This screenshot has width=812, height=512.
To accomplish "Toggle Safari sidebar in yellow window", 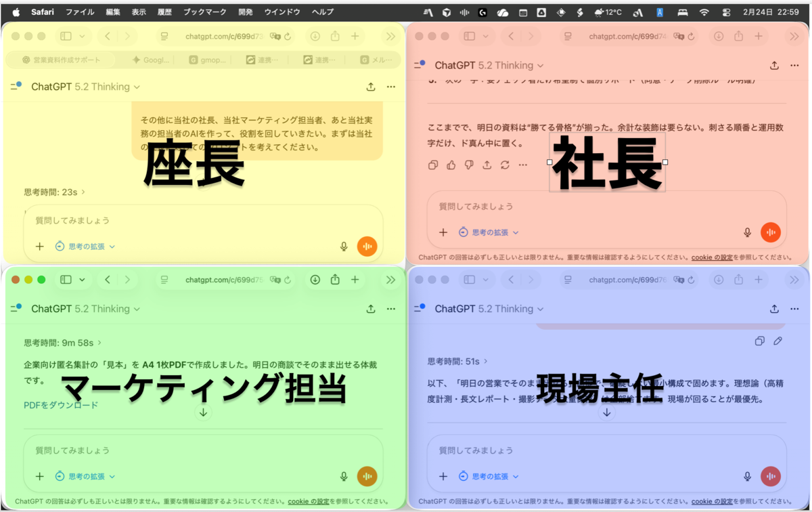I will click(66, 37).
